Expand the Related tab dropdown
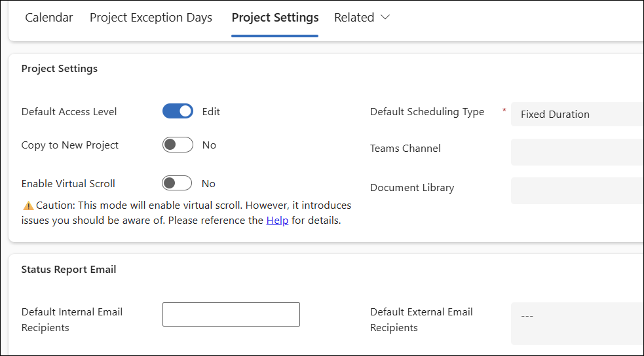 (x=362, y=18)
